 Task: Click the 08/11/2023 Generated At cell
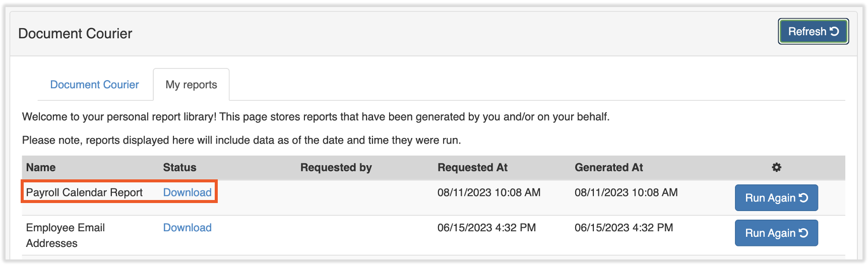point(626,192)
